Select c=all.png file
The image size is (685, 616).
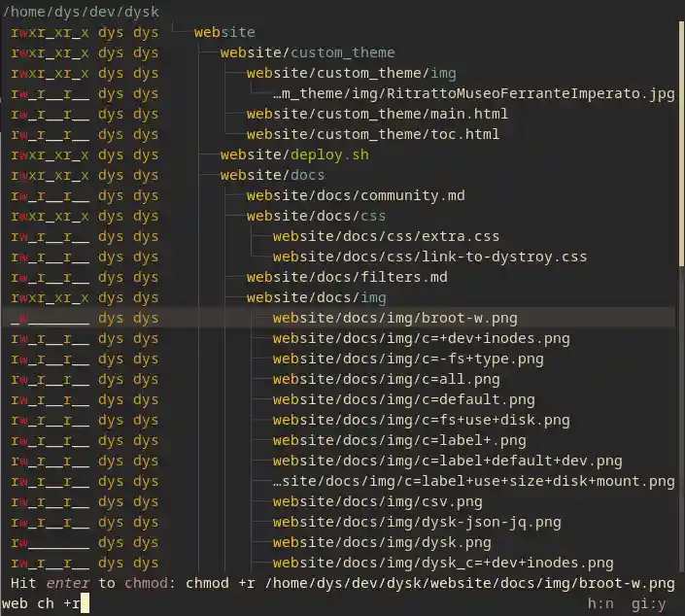click(x=386, y=379)
